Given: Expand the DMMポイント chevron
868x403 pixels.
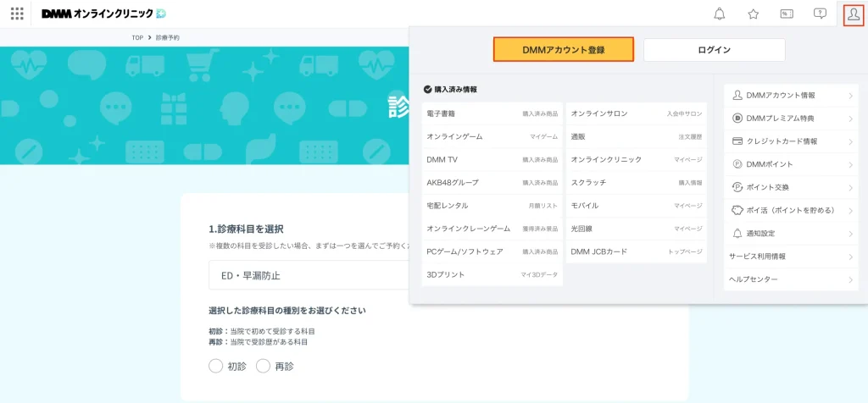Looking at the screenshot, I should pyautogui.click(x=850, y=165).
